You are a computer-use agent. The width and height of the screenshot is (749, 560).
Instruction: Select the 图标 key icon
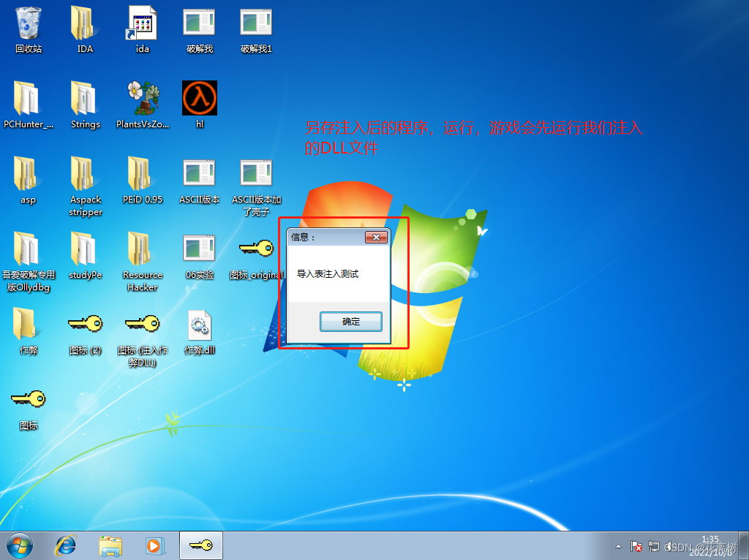[29, 399]
